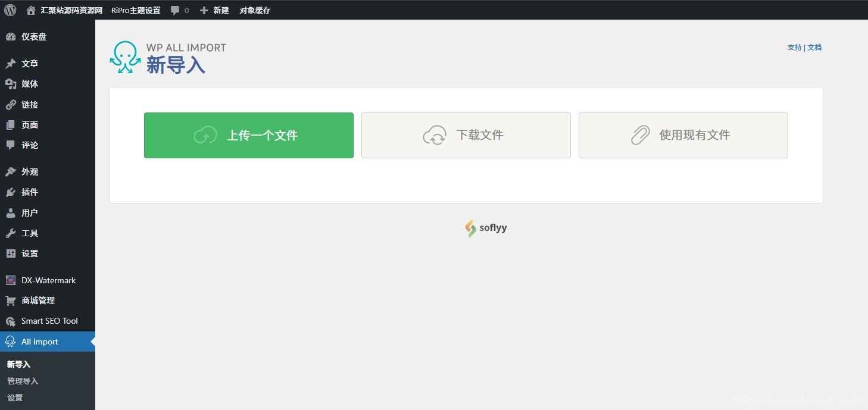Open 新导入 submenu item
Image resolution: width=868 pixels, height=410 pixels.
(18, 364)
